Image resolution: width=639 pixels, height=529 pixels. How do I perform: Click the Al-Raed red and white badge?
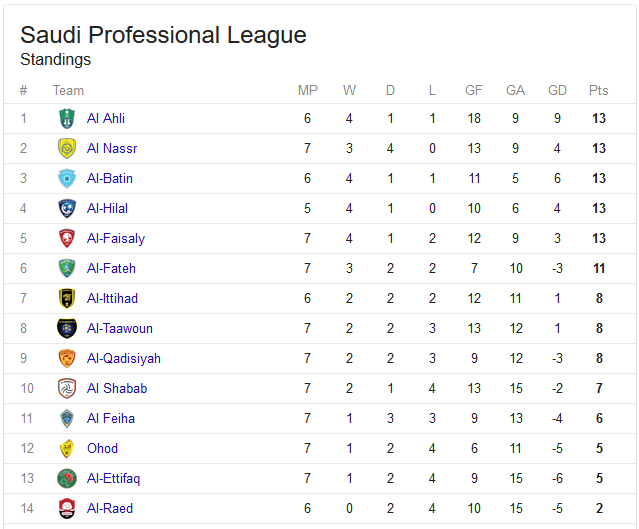click(67, 508)
